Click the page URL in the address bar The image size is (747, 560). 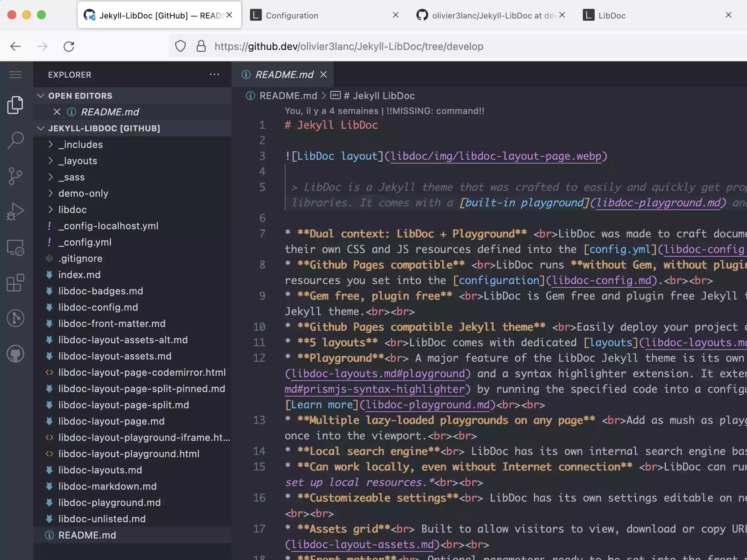point(349,46)
